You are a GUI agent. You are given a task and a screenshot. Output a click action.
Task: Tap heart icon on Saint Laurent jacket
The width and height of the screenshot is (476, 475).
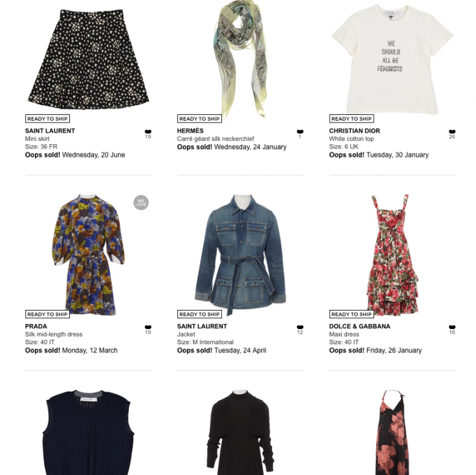(300, 327)
